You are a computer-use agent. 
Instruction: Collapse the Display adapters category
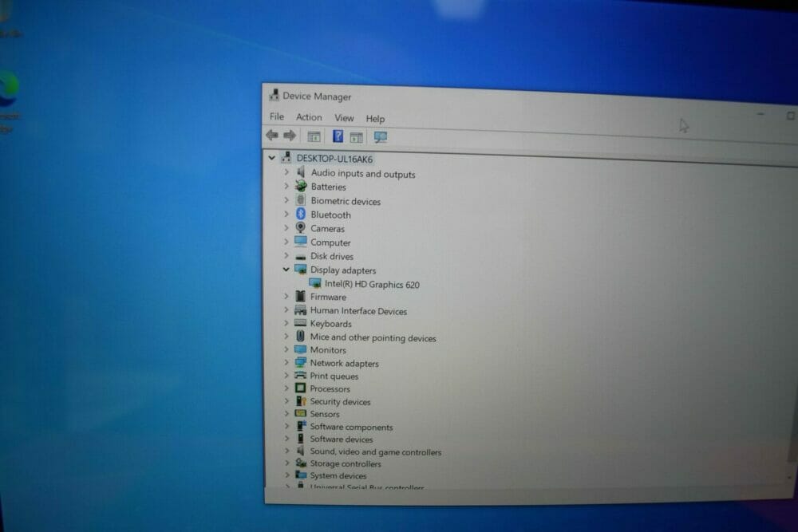tap(286, 269)
